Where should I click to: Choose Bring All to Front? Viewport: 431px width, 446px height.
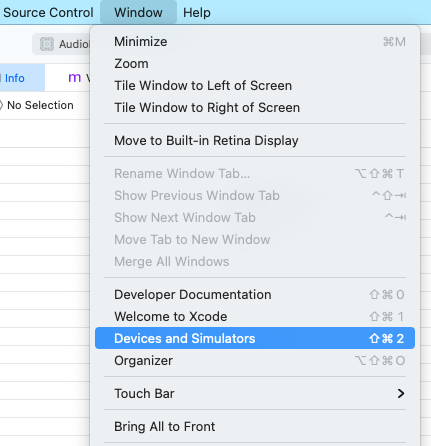(x=255, y=426)
